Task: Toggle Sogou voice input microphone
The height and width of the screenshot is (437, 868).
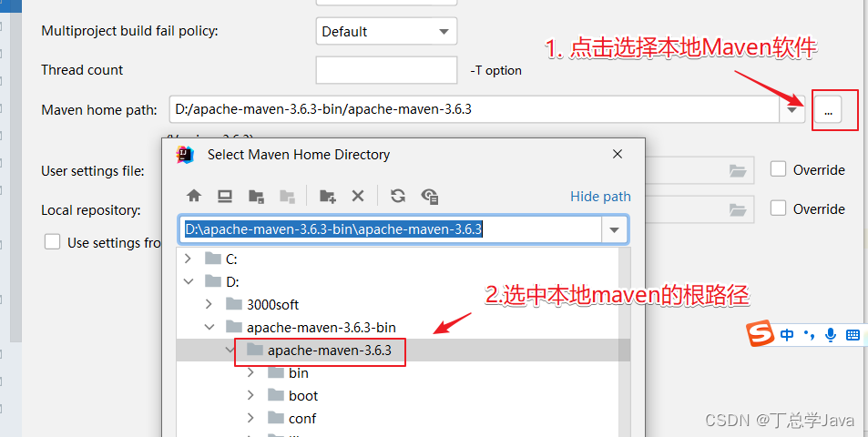Action: pos(830,334)
